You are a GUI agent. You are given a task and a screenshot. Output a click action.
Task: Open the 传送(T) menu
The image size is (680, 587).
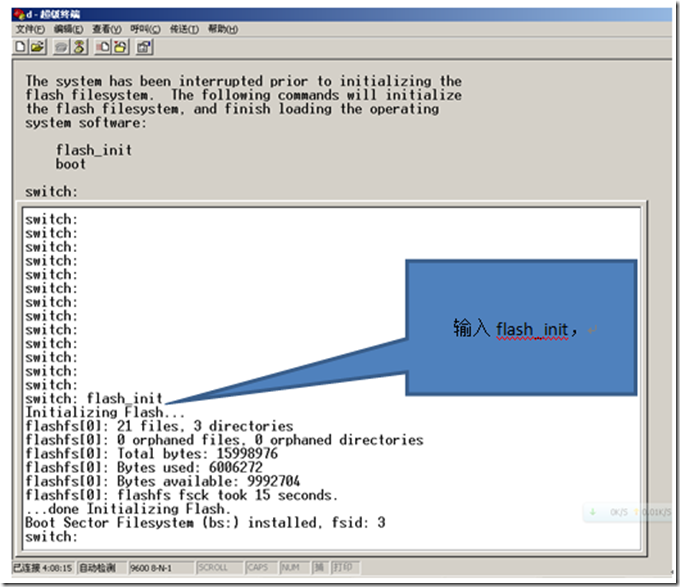click(x=184, y=29)
